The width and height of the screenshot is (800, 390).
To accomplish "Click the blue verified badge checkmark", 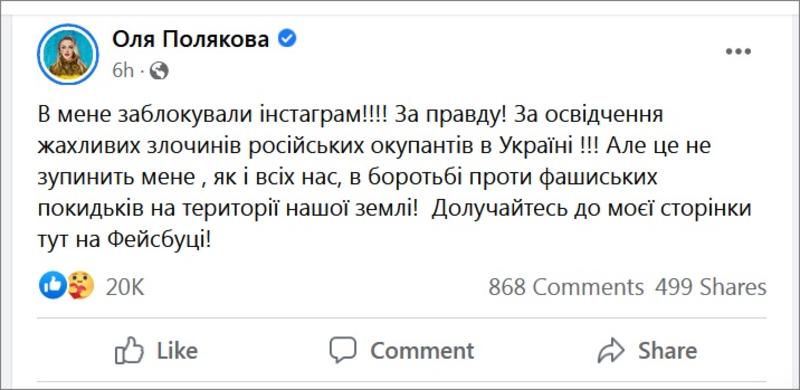I will coord(287,39).
